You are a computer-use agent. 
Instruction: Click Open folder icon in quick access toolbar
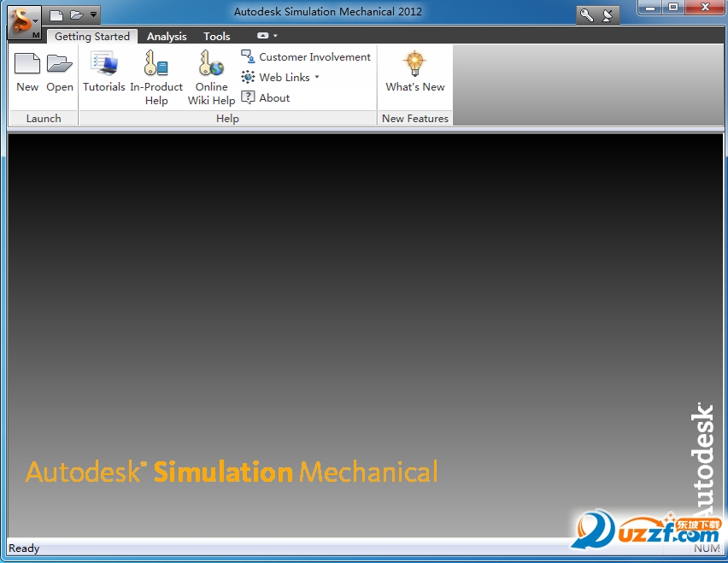pos(77,15)
